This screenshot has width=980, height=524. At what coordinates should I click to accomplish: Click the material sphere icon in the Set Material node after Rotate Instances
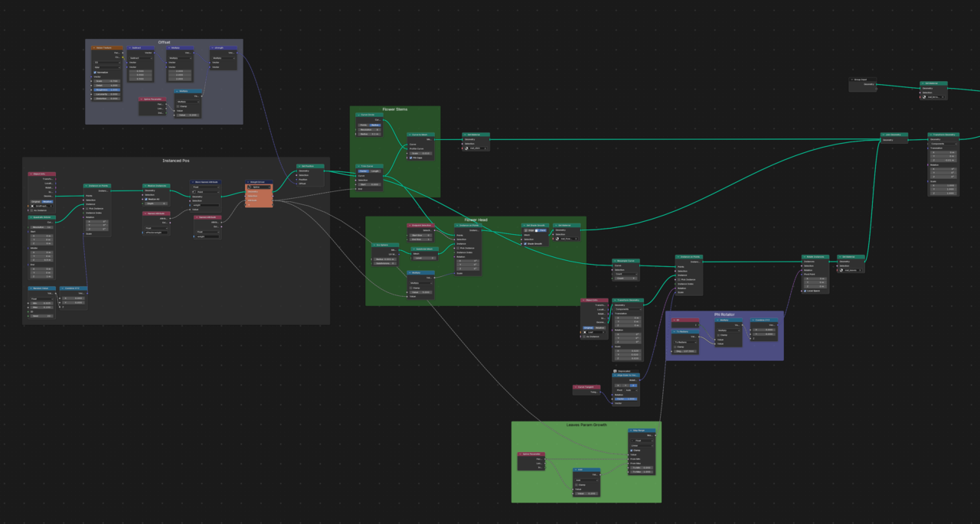841,270
